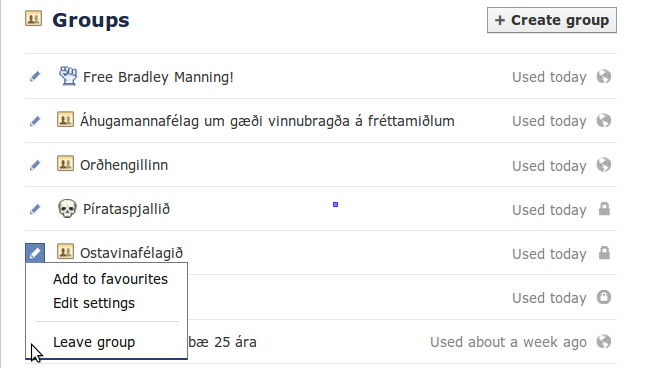
Task: Click the skull icon beside Pírataspjallið
Action: click(x=67, y=209)
